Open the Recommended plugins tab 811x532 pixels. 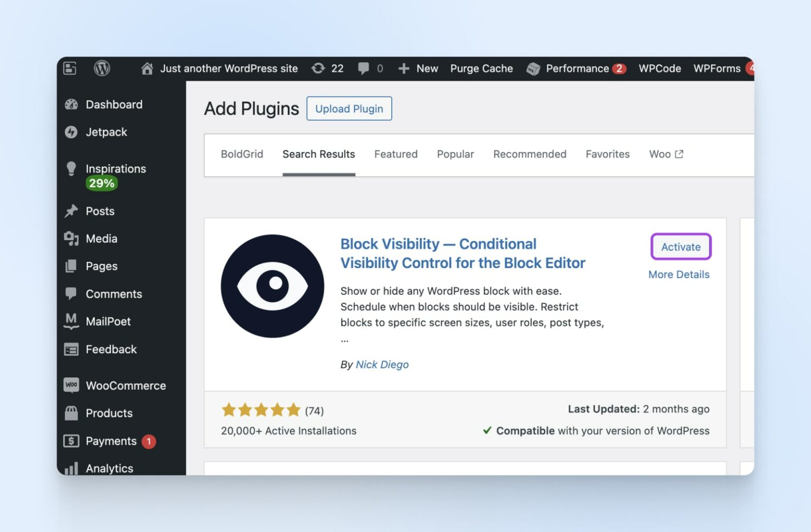(x=530, y=154)
